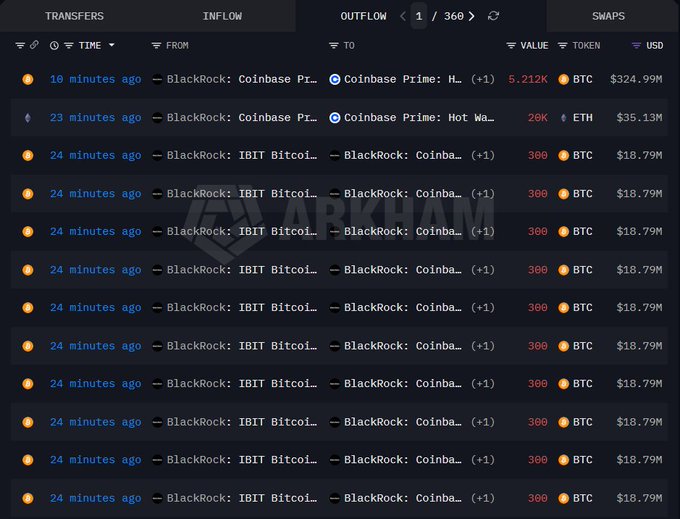The width and height of the screenshot is (680, 519).
Task: Select the $35.13M USD amount
Action: pos(640,118)
